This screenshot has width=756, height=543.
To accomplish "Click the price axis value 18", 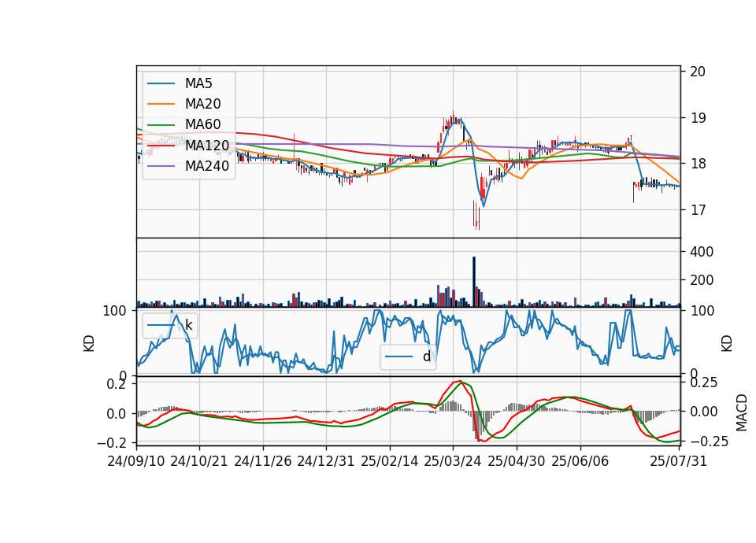I will tap(698, 164).
